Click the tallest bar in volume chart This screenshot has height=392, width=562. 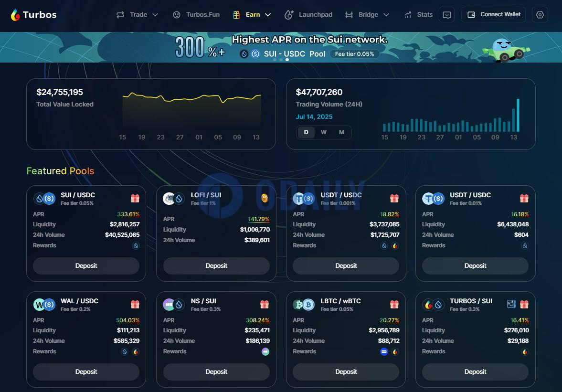518,115
